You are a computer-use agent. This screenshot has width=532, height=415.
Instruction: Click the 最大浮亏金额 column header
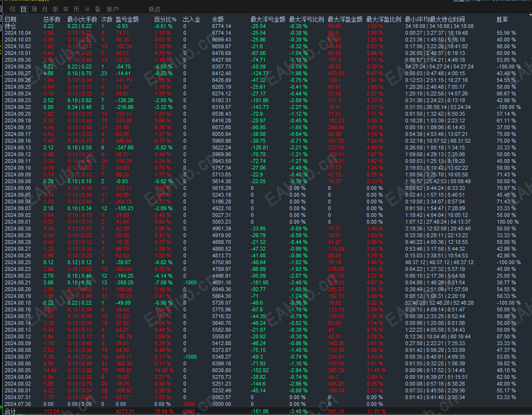click(x=268, y=19)
